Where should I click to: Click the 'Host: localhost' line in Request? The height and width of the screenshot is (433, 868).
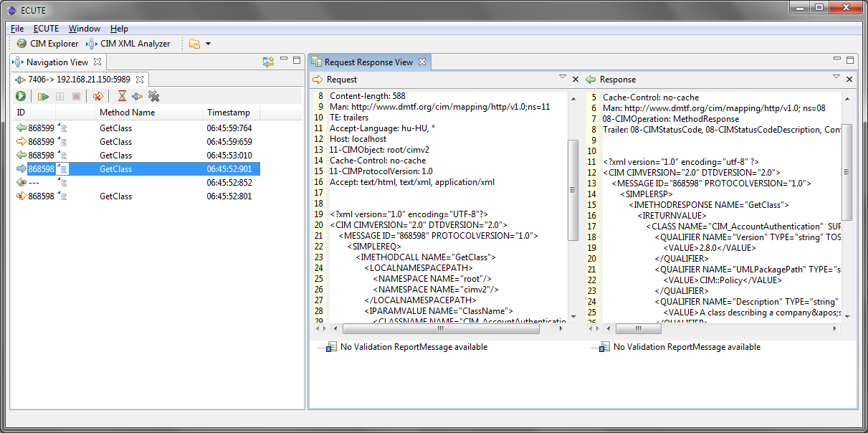pyautogui.click(x=358, y=139)
